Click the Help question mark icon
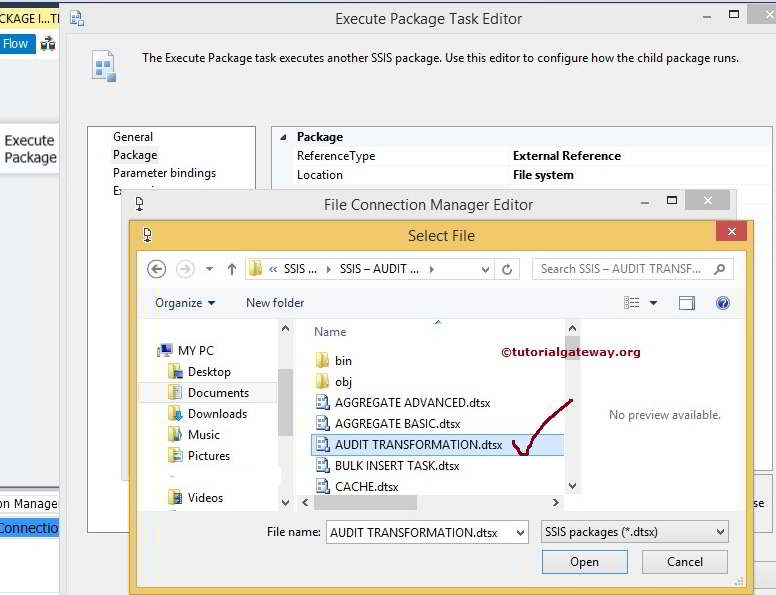Viewport: 776px width, 595px height. point(722,303)
